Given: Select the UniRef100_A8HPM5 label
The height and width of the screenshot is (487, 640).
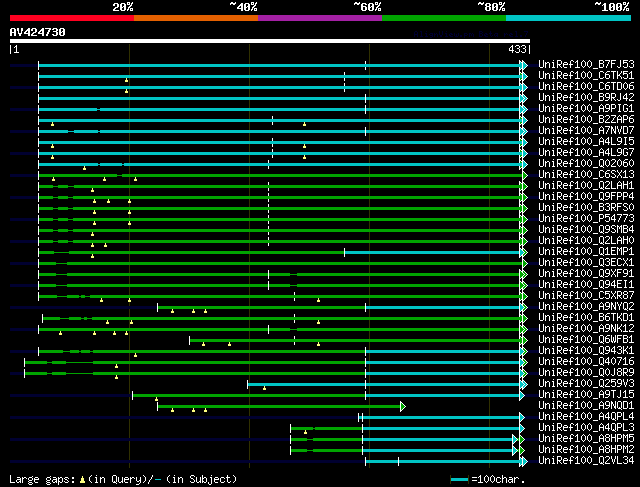Looking at the screenshot, I should pos(586,439).
